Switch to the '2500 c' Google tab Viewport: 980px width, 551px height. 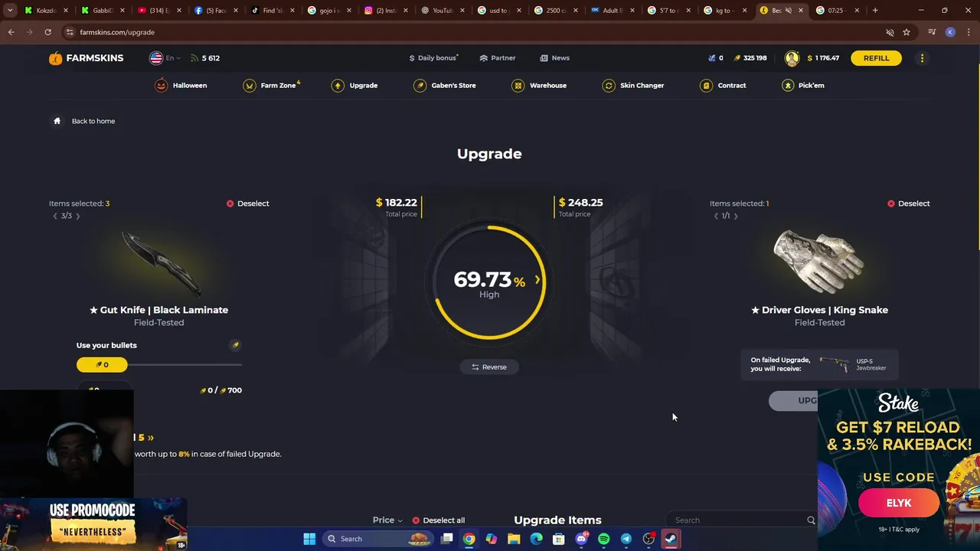click(x=556, y=11)
